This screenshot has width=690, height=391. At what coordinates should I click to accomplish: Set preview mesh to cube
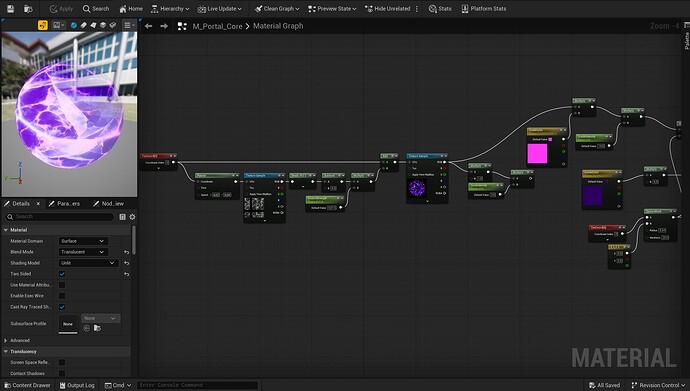click(103, 25)
